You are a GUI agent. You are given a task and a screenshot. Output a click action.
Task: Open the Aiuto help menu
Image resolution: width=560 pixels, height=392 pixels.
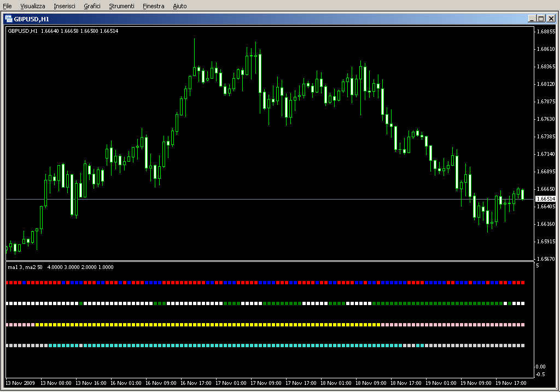(x=179, y=6)
